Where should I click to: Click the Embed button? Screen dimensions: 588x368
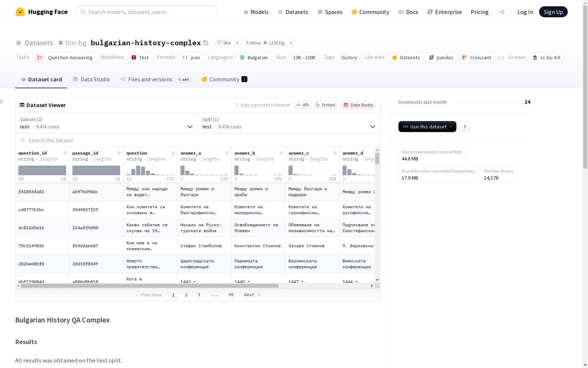coord(325,105)
